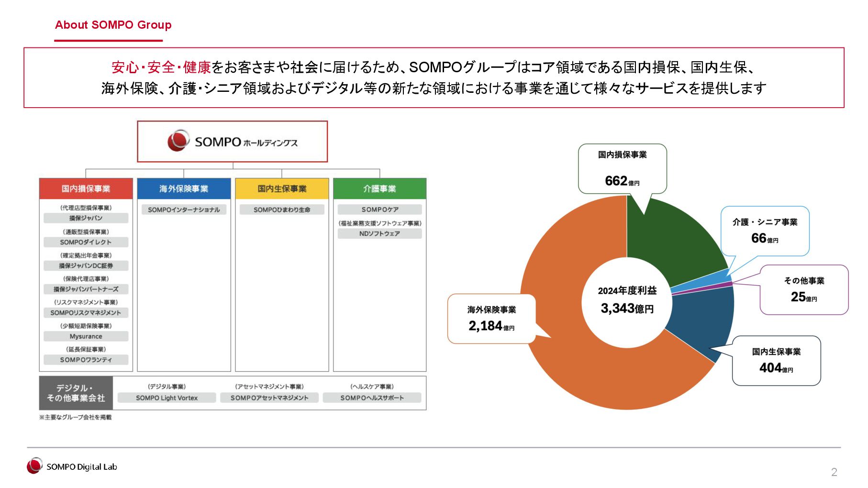Click the SOMPOワランティ company box
This screenshot has width=868, height=488.
click(x=86, y=360)
